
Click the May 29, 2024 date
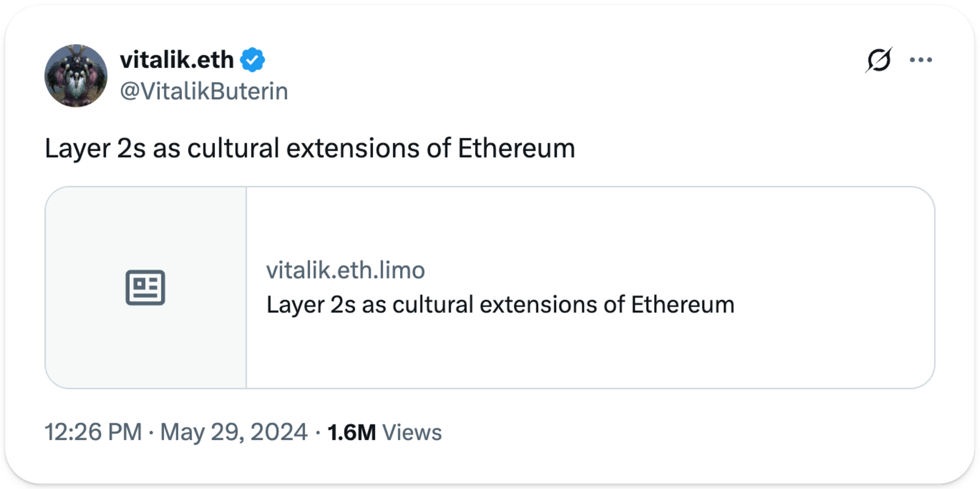click(233, 432)
